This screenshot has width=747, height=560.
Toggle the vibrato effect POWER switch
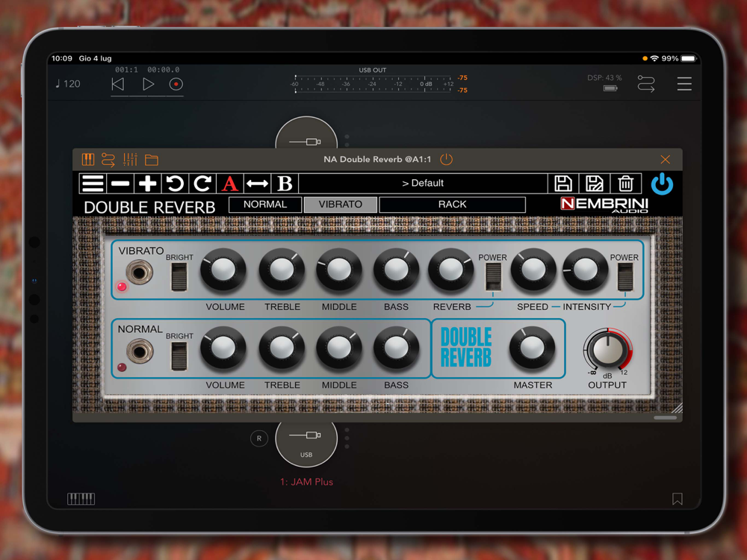click(x=625, y=277)
